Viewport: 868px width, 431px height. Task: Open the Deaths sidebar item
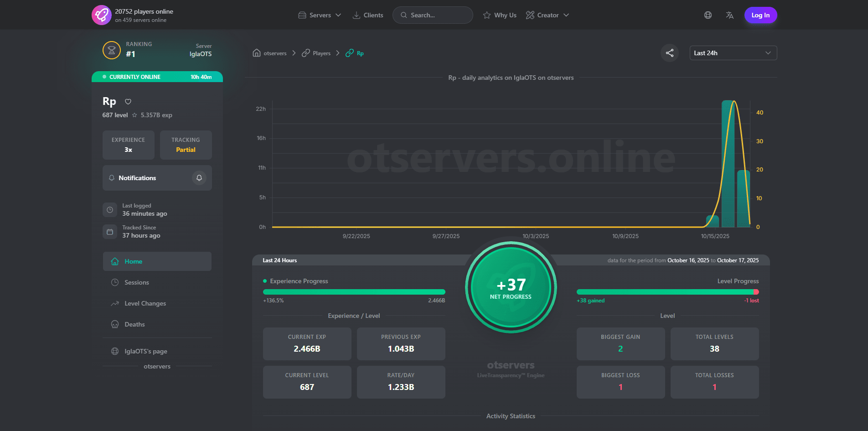point(157,324)
